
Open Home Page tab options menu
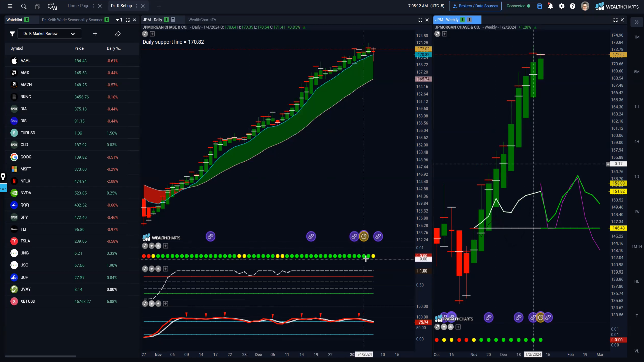[94, 6]
